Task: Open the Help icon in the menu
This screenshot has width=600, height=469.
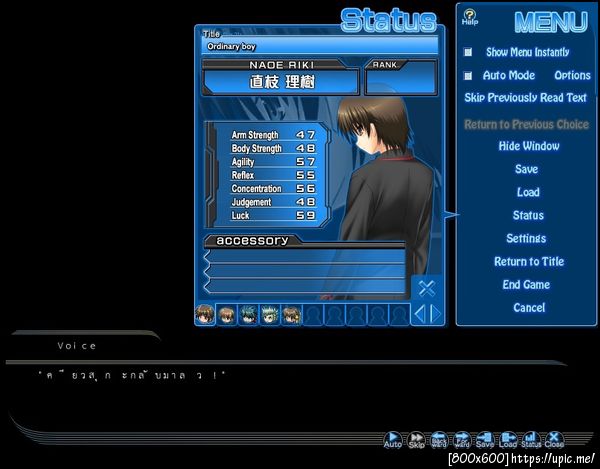Action: (470, 17)
